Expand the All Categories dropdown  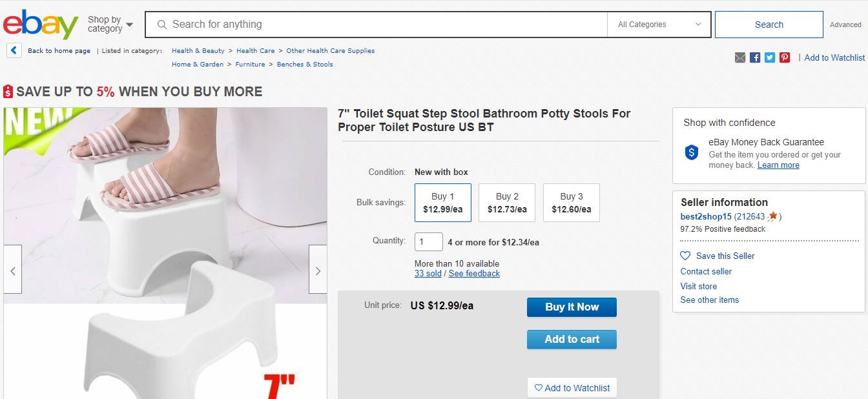(659, 25)
